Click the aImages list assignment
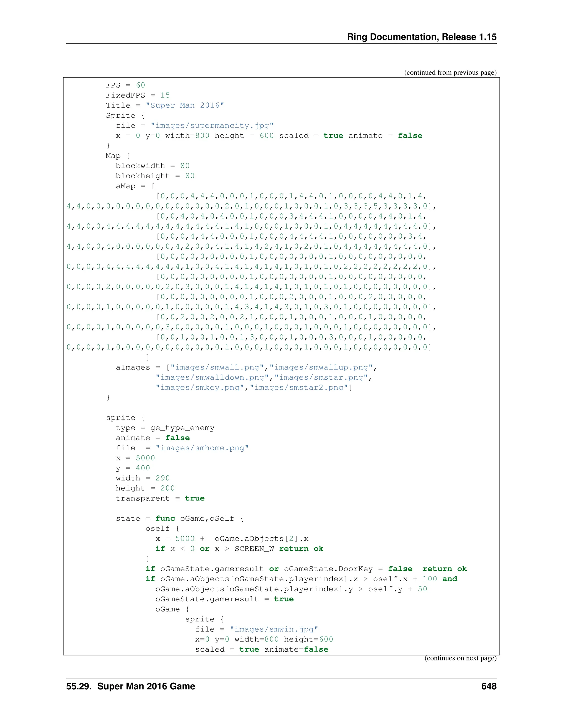Image resolution: width=563 pixels, height=728 pixels. coord(133,367)
